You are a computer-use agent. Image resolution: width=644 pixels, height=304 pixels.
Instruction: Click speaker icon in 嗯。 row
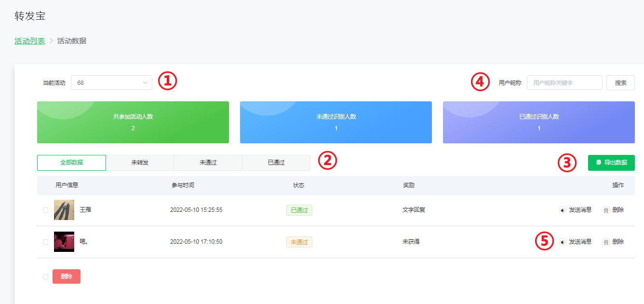pos(563,242)
